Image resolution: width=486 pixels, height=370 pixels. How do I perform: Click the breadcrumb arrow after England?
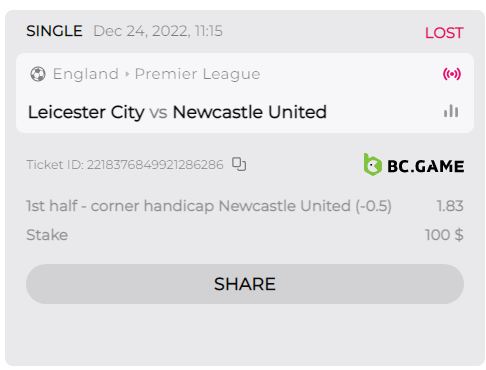[127, 74]
